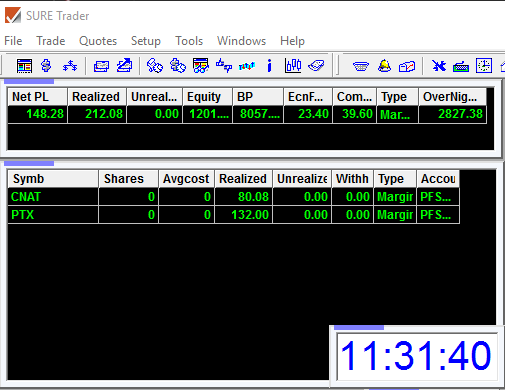Open the Trade menu
Image resolution: width=505 pixels, height=390 pixels.
(x=51, y=41)
